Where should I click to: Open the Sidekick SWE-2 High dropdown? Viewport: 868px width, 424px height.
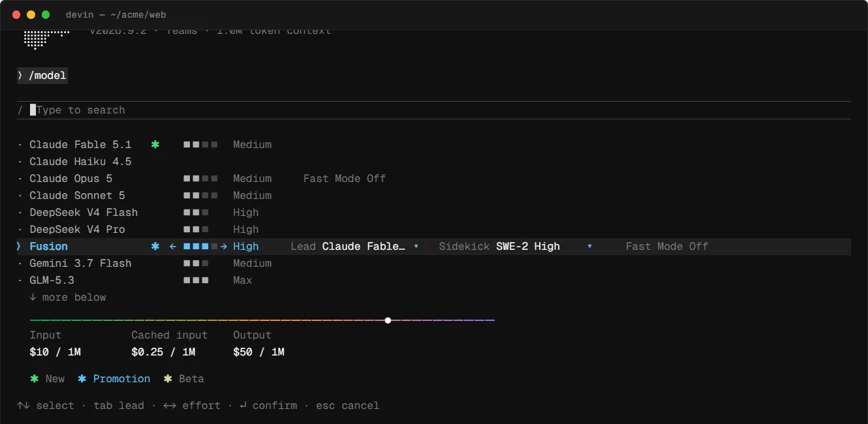516,246
